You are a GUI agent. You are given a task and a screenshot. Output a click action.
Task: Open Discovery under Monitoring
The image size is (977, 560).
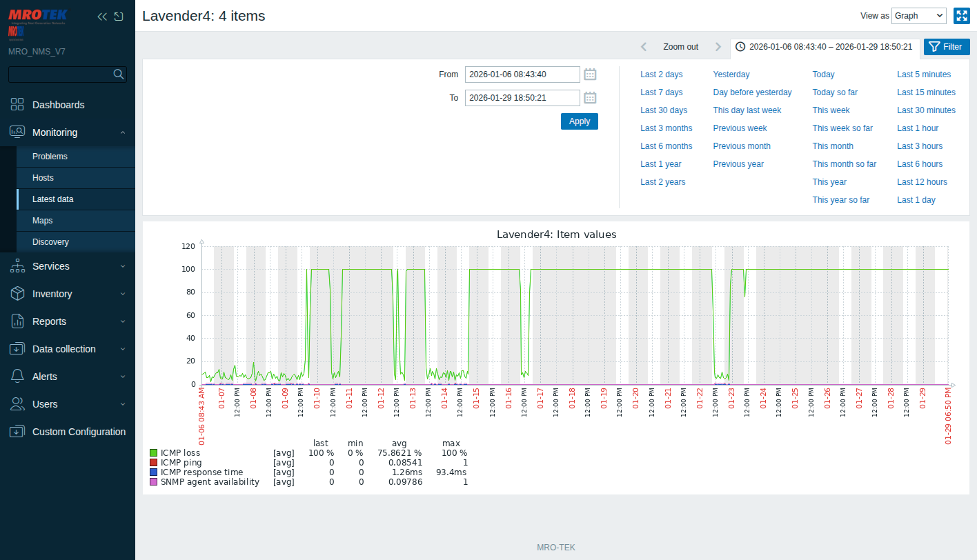coord(76,242)
